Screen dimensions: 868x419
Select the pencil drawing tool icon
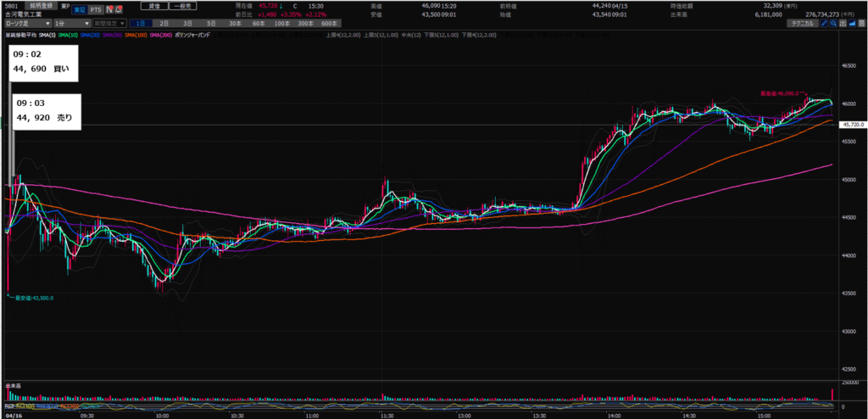pyautogui.click(x=824, y=24)
